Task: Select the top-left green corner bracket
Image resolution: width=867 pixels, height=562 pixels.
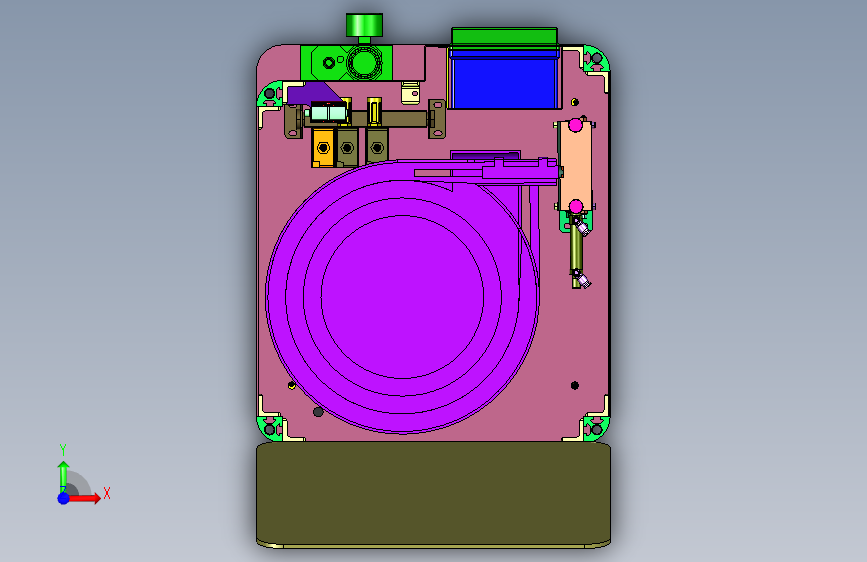Action: tap(270, 94)
